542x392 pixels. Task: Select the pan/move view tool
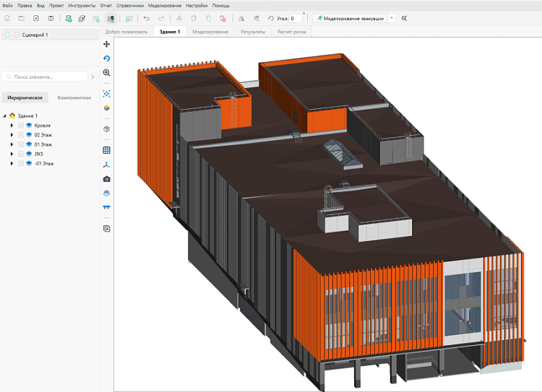[x=106, y=44]
